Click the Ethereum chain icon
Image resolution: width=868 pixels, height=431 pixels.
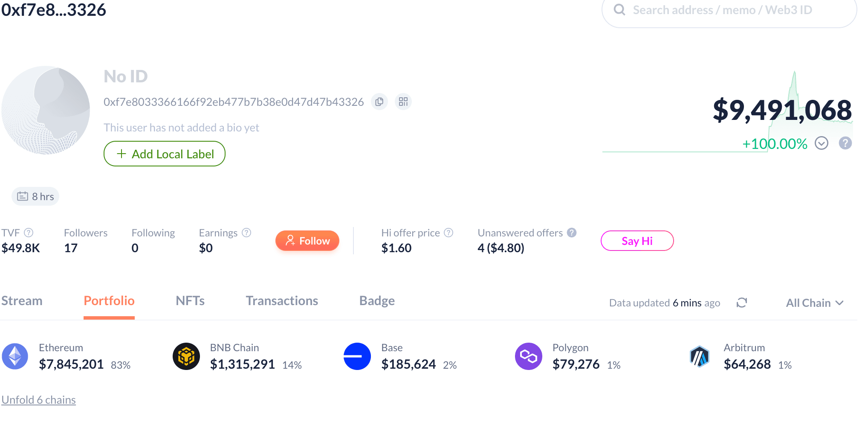click(x=15, y=356)
